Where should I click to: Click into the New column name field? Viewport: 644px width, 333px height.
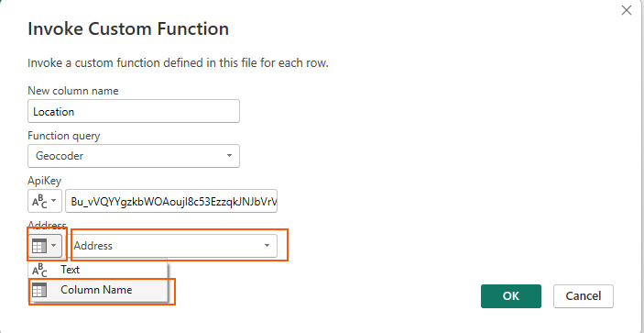134,111
